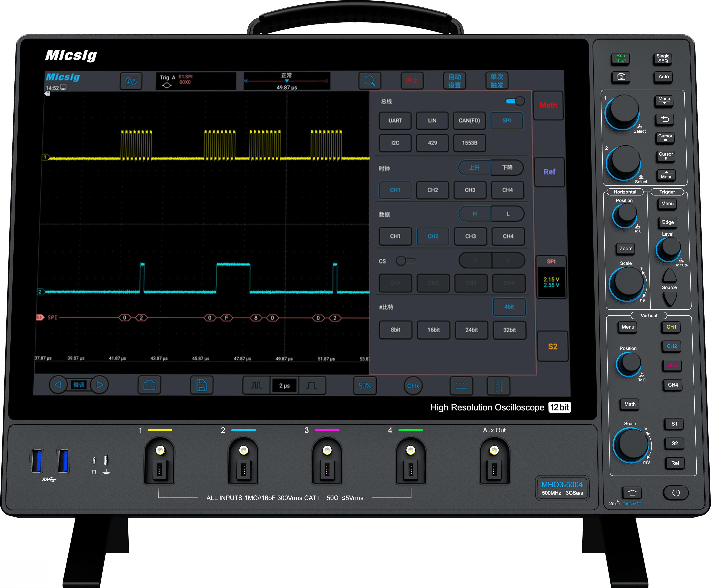Tap the magnifier search icon on the top toolbar
Screen dimensions: 711x588
click(369, 80)
